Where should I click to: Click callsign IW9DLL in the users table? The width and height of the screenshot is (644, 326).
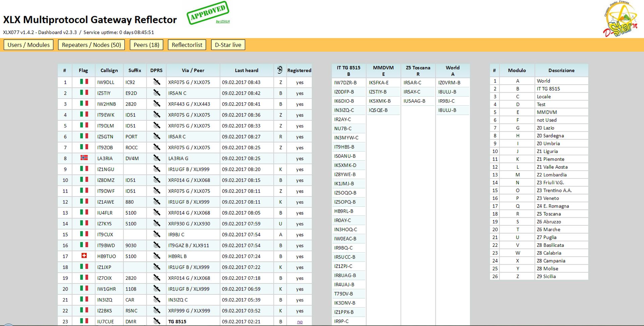(106, 82)
